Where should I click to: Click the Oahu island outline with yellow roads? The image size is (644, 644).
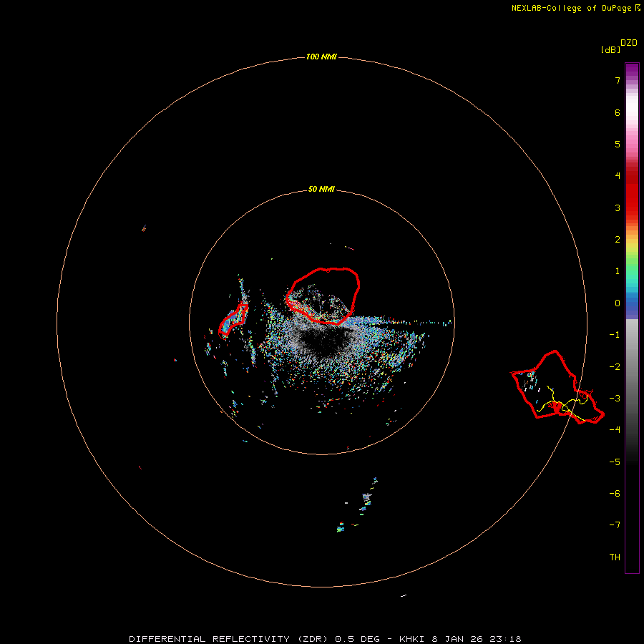(557, 387)
